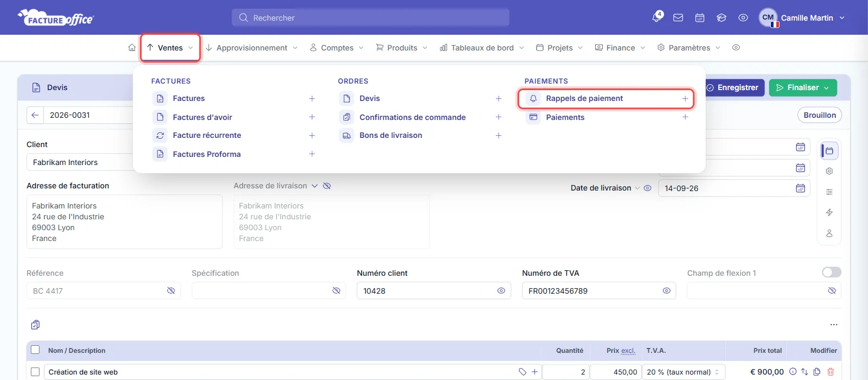This screenshot has width=868, height=380.
Task: Click the gear icon in right sidebar
Action: [x=829, y=171]
